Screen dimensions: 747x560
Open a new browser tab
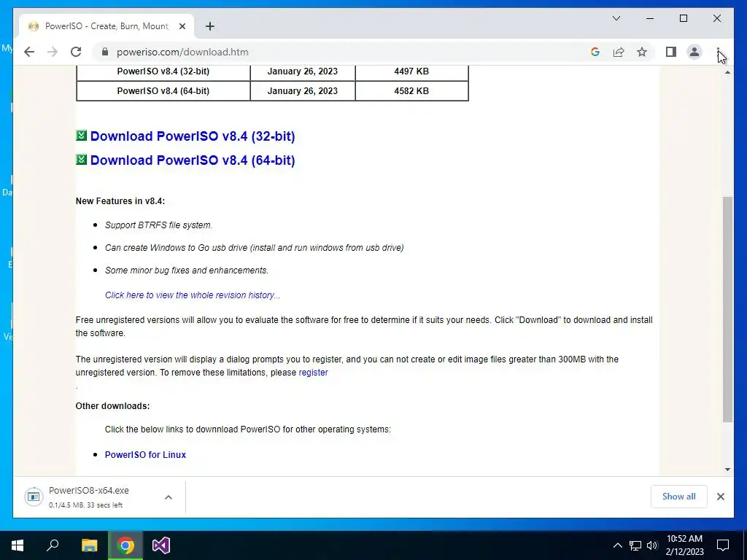210,26
